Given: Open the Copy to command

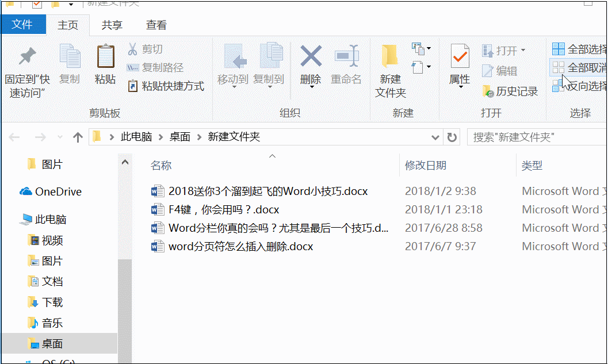Looking at the screenshot, I should (x=269, y=66).
